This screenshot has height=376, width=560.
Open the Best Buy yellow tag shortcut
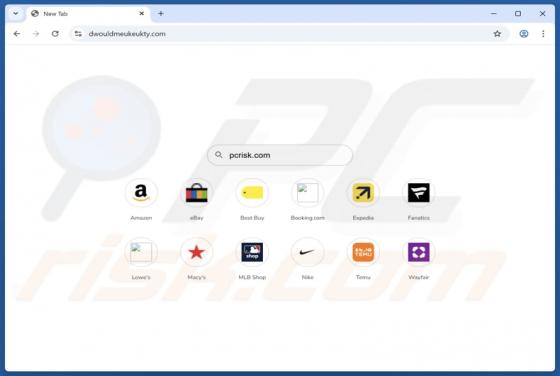252,193
